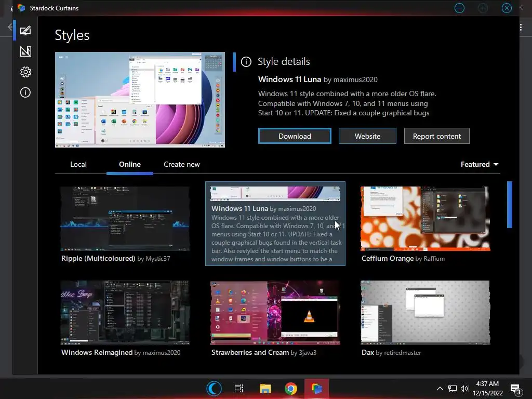Open Task View on the taskbar
The height and width of the screenshot is (399, 532).
coord(239,389)
